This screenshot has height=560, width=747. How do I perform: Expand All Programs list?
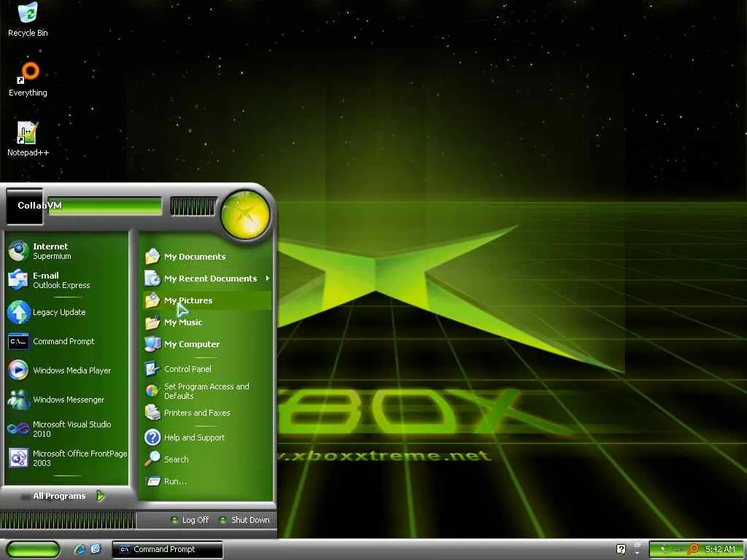point(68,496)
